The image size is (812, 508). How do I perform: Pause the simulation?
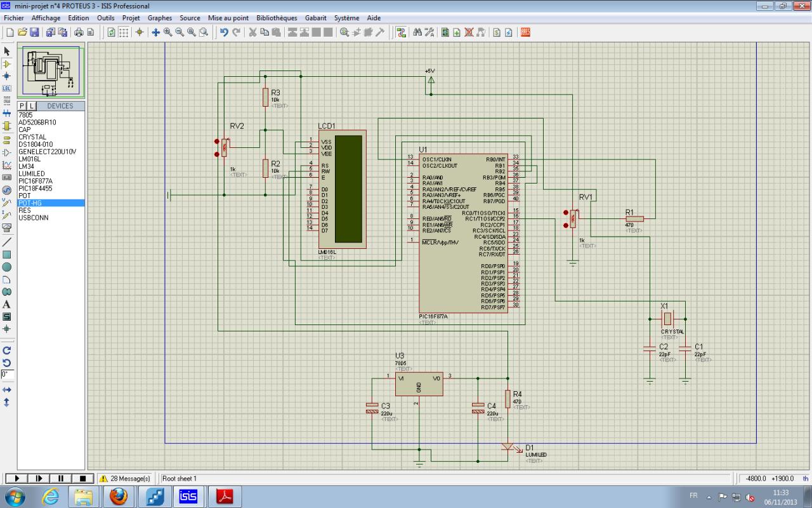point(61,478)
